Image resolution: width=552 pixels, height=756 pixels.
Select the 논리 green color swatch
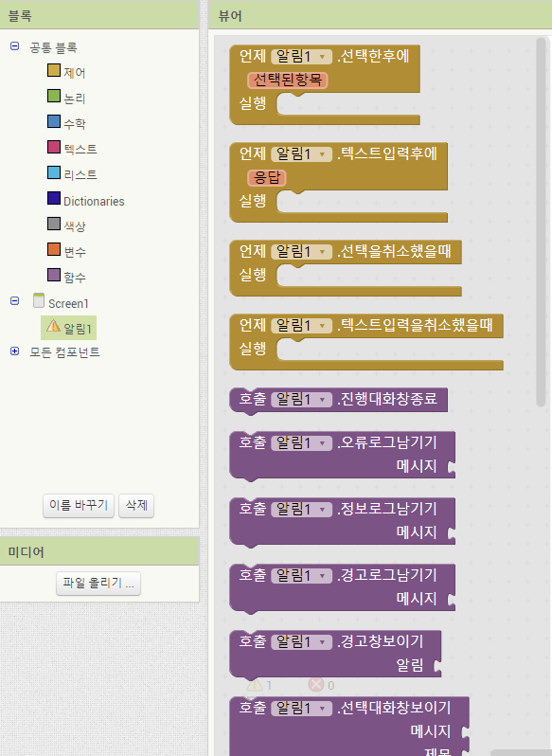click(x=54, y=96)
